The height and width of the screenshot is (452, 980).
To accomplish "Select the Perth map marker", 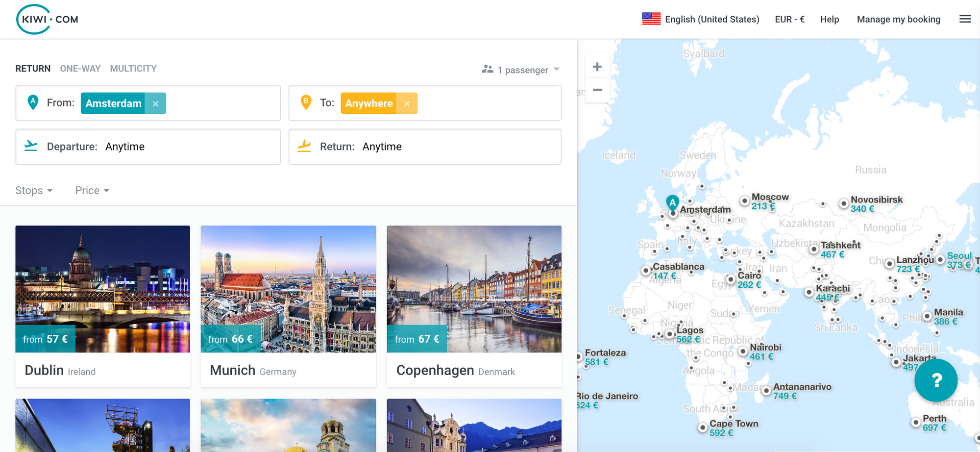I will [916, 422].
